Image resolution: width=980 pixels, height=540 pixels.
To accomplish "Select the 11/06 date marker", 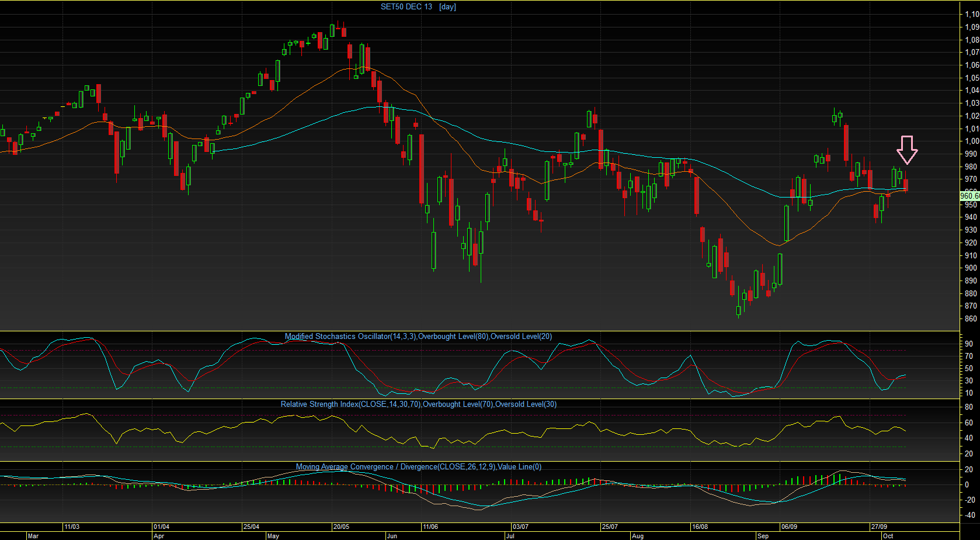I will point(430,527).
